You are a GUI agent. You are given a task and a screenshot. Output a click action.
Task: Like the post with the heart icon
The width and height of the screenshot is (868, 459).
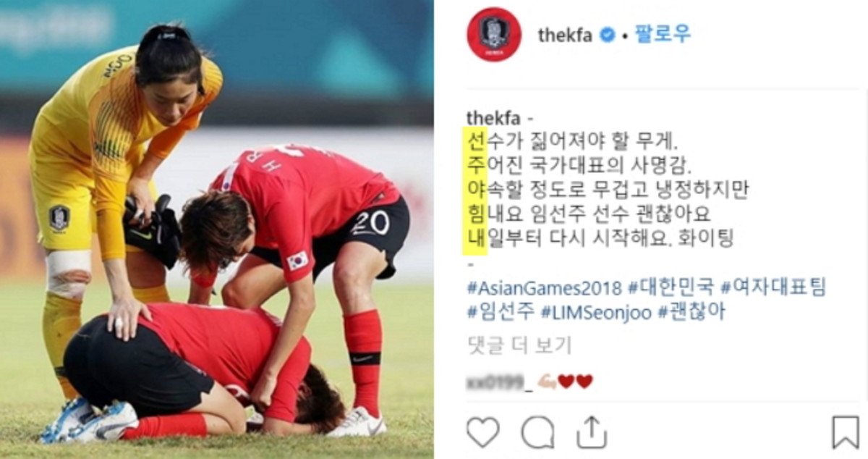coord(482,431)
